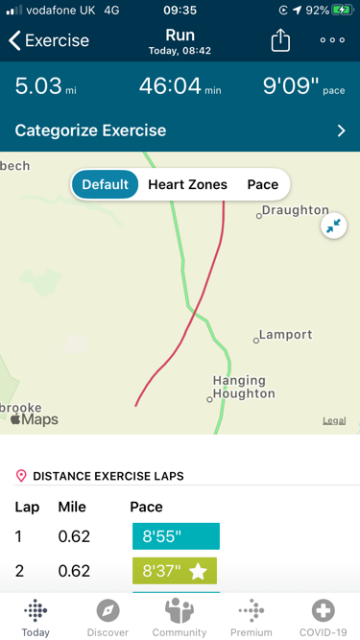Open the three-dot more options menu
360x640 pixels.
point(332,40)
